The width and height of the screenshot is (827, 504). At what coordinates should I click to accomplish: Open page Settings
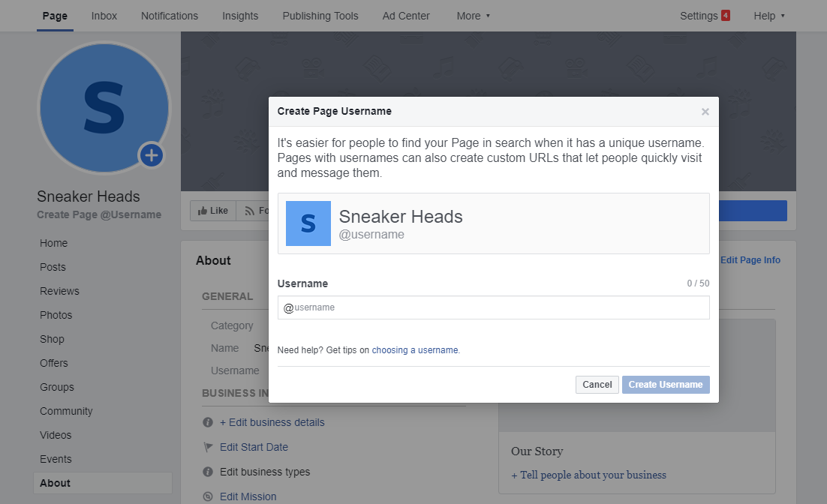click(699, 16)
